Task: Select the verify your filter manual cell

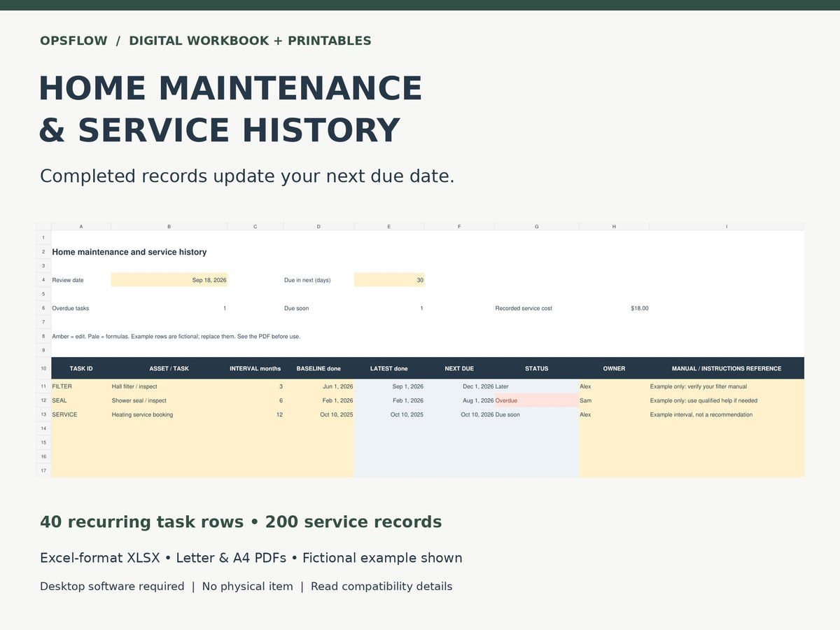Action: coord(727,386)
